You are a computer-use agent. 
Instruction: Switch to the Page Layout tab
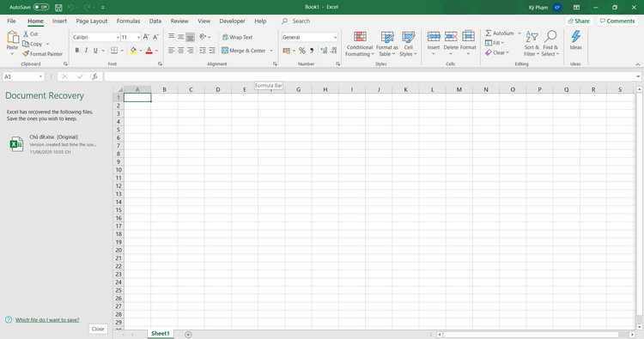click(92, 21)
